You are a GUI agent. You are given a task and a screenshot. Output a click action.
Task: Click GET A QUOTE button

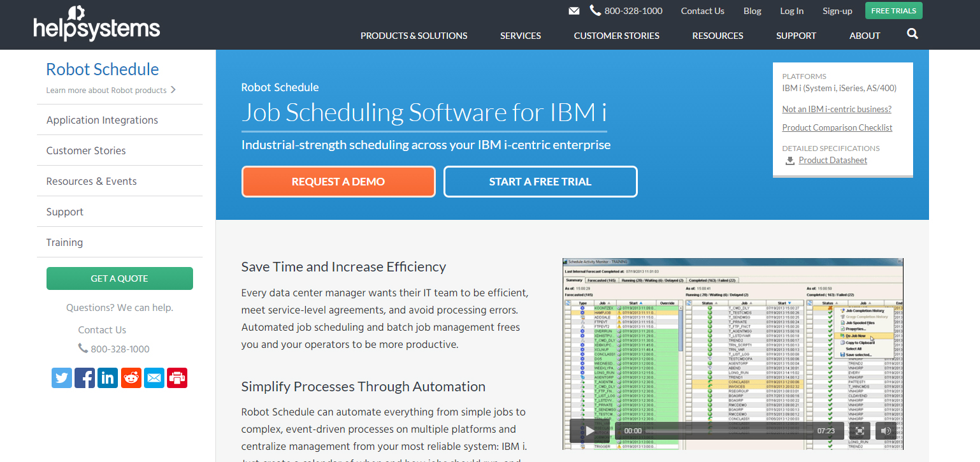click(x=120, y=278)
